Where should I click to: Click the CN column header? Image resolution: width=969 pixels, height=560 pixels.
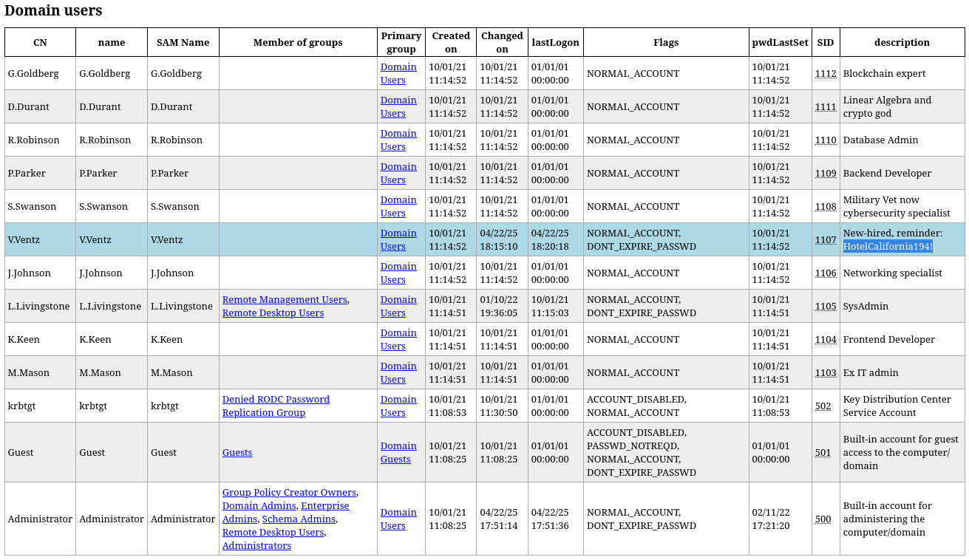click(x=40, y=42)
